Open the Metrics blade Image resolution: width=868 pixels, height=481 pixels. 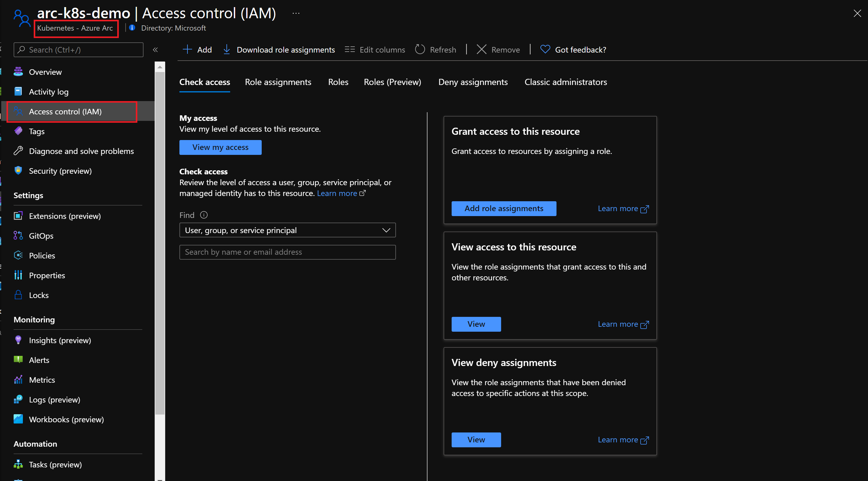click(x=41, y=379)
